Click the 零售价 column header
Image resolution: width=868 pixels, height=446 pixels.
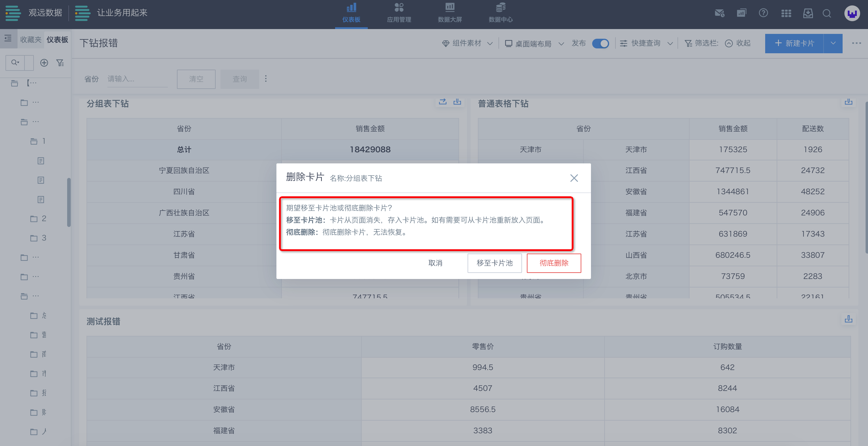pyautogui.click(x=482, y=346)
